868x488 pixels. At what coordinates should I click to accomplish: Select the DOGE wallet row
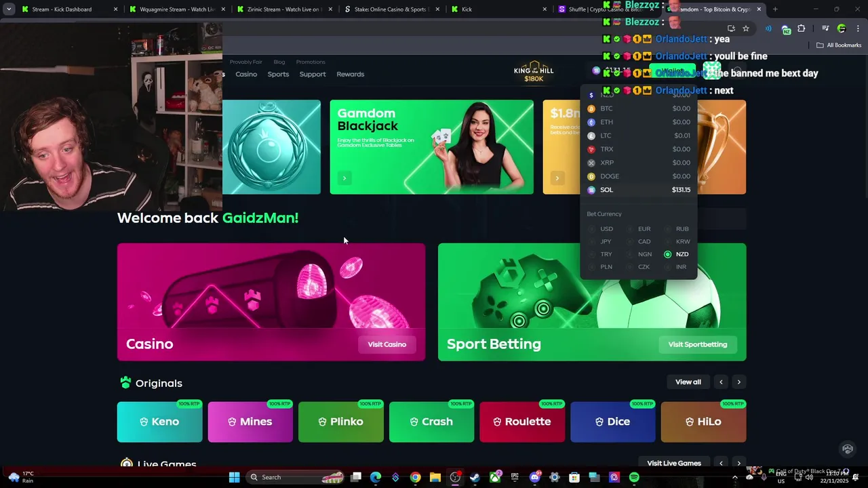click(638, 176)
